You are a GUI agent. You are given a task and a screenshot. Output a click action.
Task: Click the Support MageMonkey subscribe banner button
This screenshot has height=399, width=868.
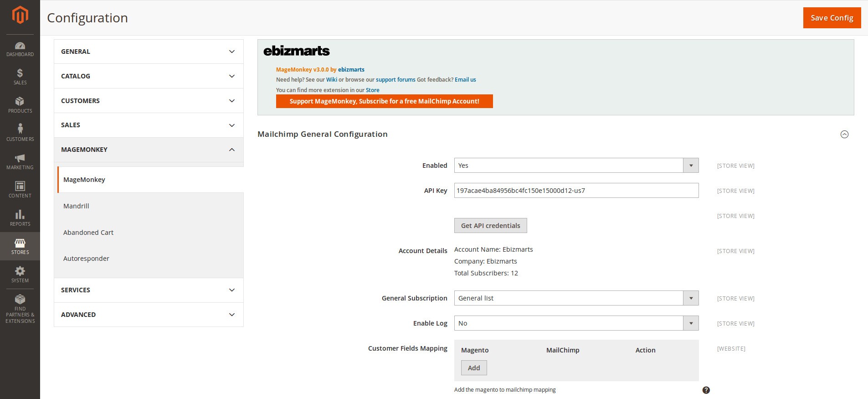coord(384,101)
